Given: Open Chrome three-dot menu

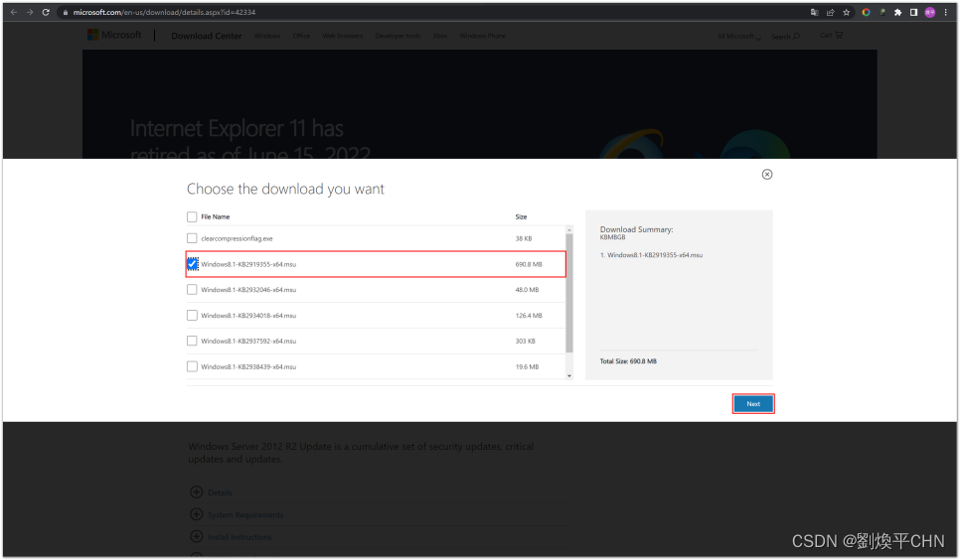Looking at the screenshot, I should pos(946,12).
